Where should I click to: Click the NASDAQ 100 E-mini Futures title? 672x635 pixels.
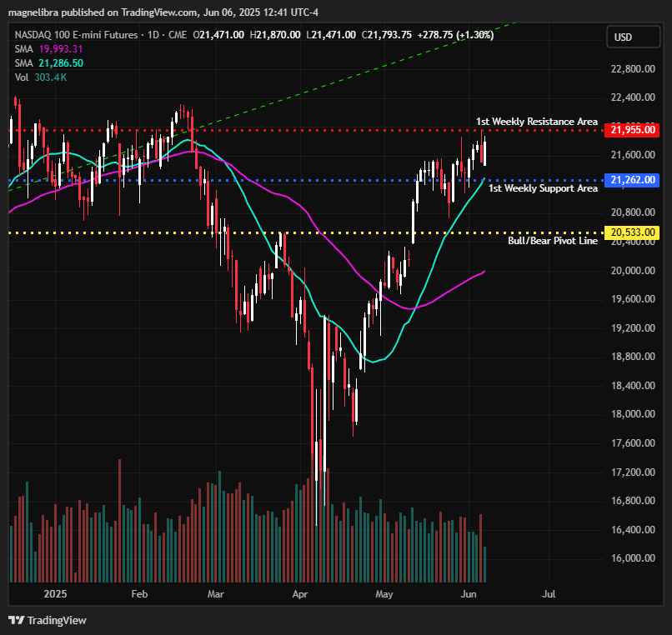(x=76, y=35)
